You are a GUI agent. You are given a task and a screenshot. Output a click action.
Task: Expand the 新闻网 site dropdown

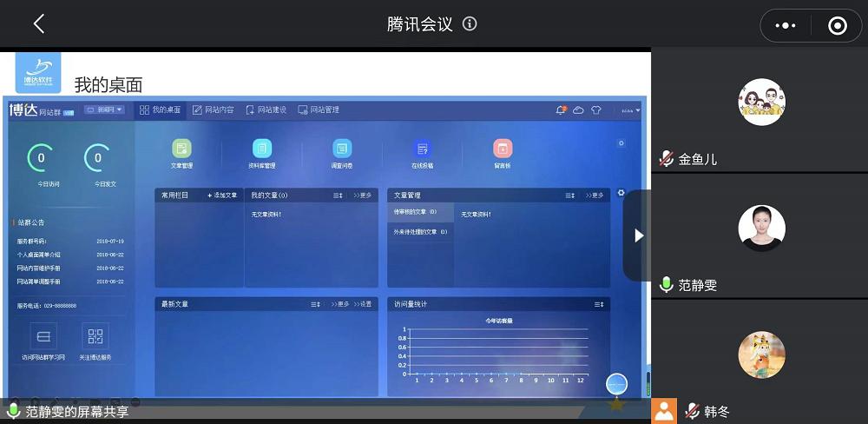[x=105, y=110]
